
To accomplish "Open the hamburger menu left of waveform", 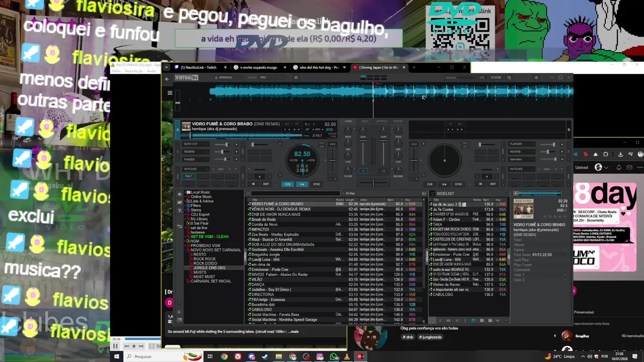I will pyautogui.click(x=170, y=93).
